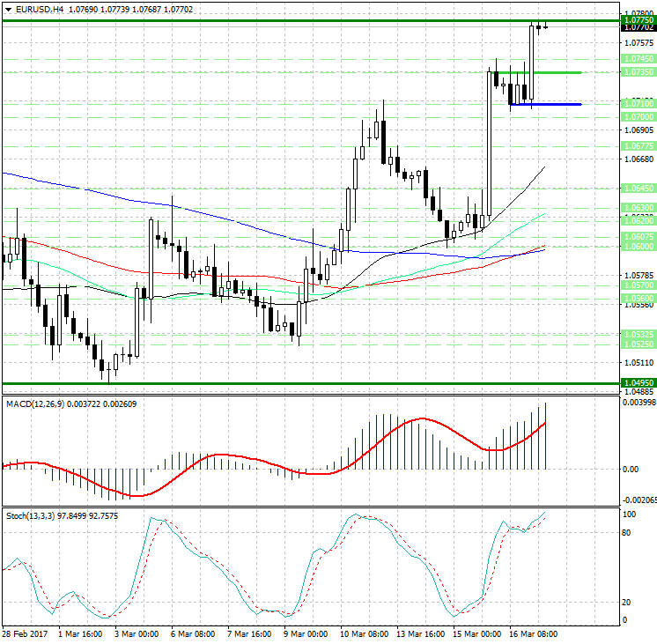This screenshot has height=644, width=657.
Task: Select the 1.06300 price level label
Action: 639,208
